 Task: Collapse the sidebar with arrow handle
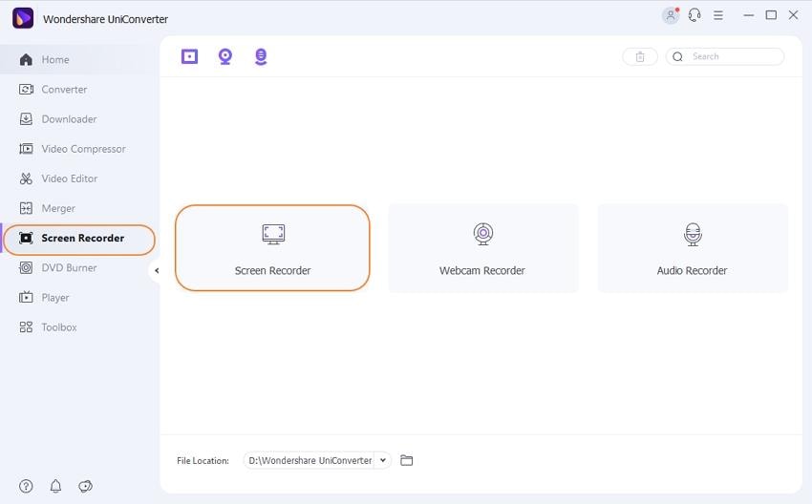[156, 270]
